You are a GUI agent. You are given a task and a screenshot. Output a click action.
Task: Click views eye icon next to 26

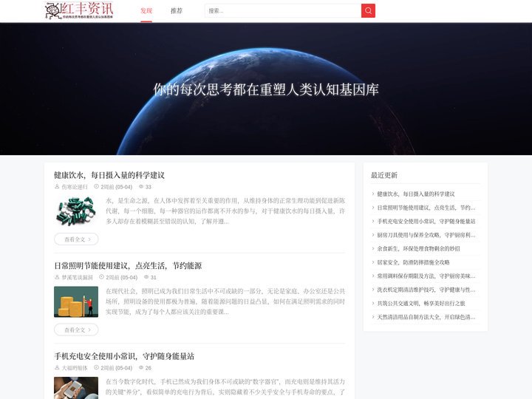pos(141,368)
